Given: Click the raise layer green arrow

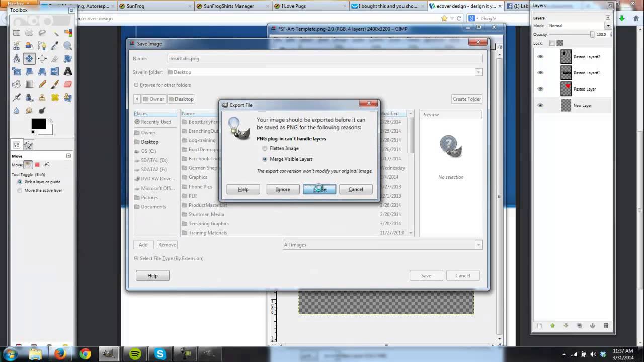Looking at the screenshot, I should [x=552, y=326].
